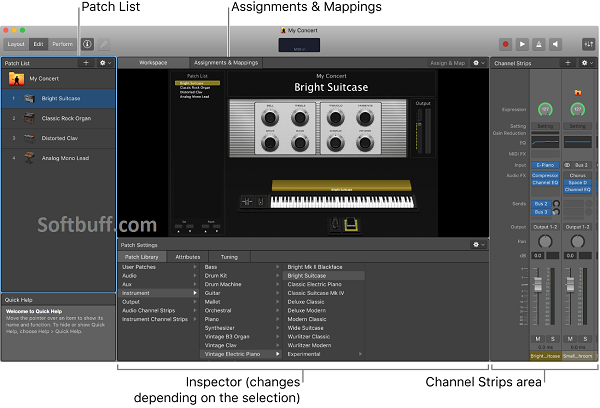This screenshot has height=408, width=600.
Task: Click the Treble knob on the workspace panel
Action: [300, 118]
